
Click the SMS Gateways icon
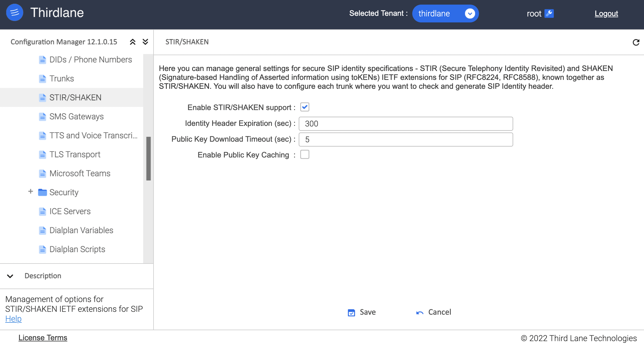point(42,116)
